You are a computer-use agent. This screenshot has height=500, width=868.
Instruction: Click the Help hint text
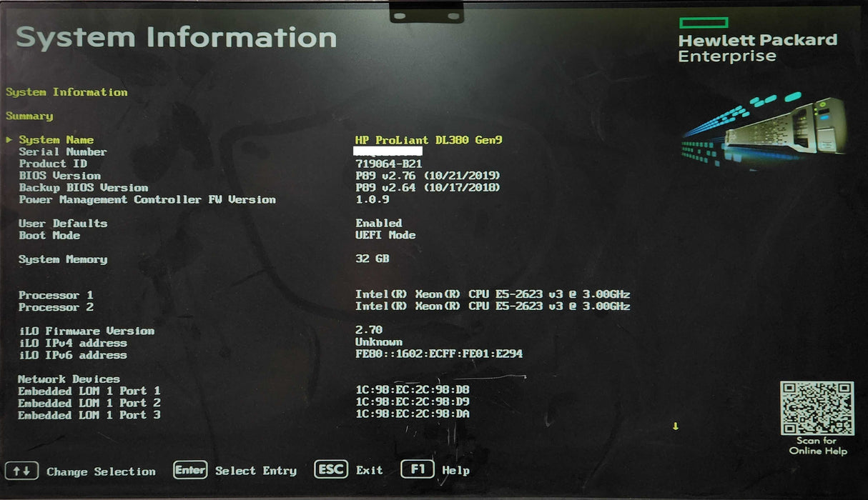click(456, 471)
